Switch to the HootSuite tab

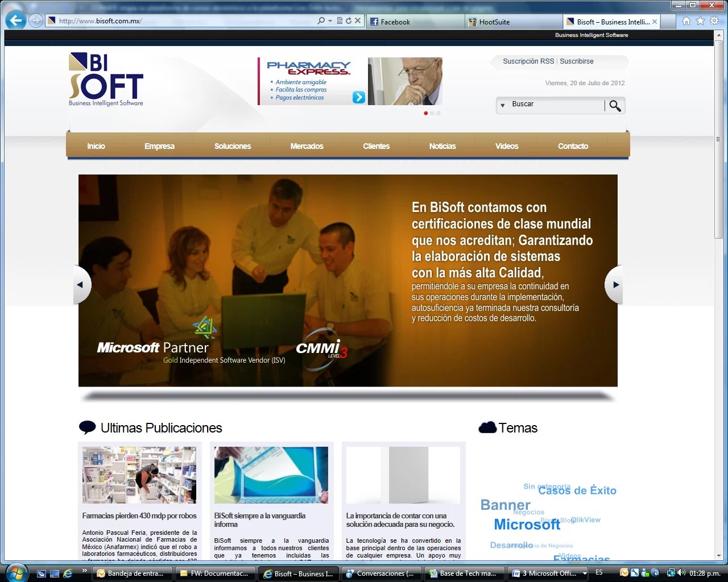pos(514,22)
